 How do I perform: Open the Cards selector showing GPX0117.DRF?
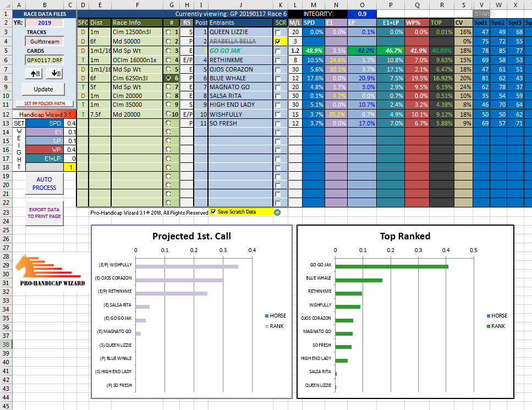pyautogui.click(x=43, y=60)
